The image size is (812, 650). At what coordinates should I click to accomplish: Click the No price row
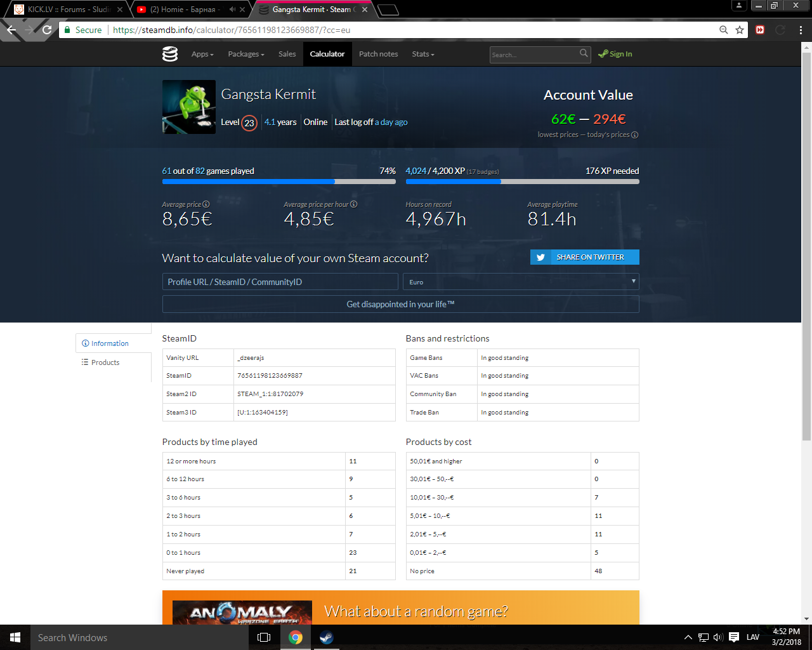point(522,571)
